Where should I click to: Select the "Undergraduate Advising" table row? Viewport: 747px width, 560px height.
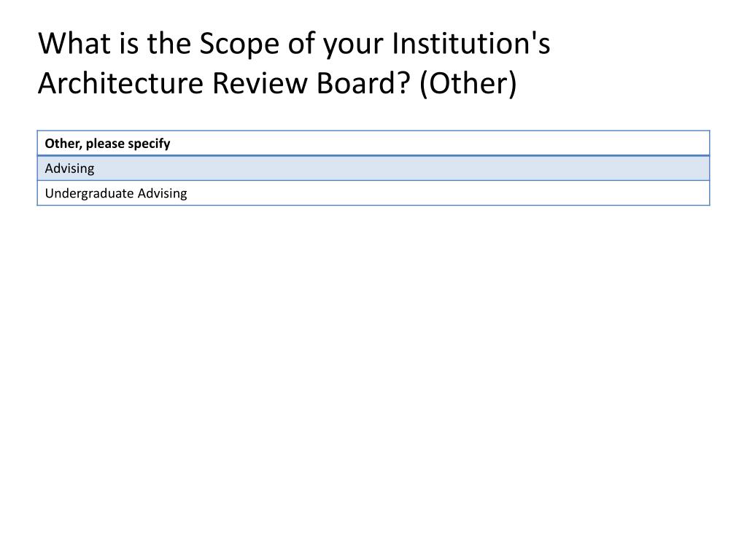373,193
